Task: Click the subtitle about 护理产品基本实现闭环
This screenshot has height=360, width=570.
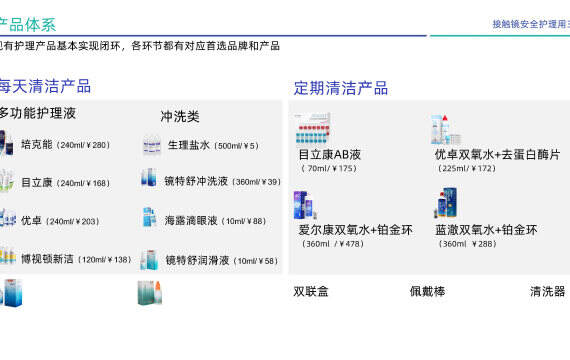Action: [x=140, y=46]
